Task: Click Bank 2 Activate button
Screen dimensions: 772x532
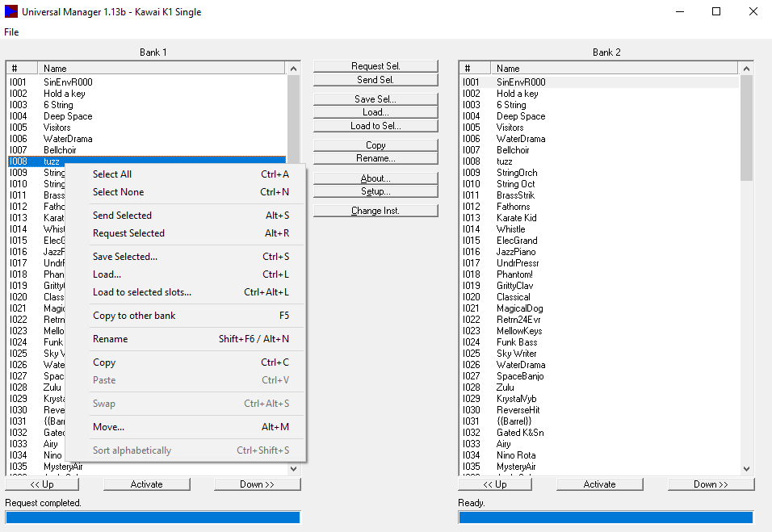Action: (x=600, y=484)
